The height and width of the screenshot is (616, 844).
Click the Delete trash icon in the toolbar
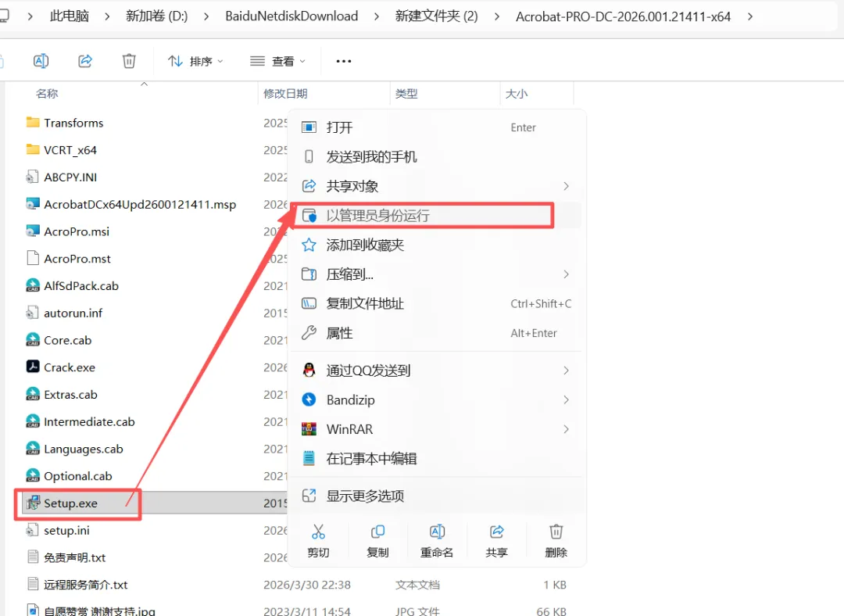tap(129, 61)
